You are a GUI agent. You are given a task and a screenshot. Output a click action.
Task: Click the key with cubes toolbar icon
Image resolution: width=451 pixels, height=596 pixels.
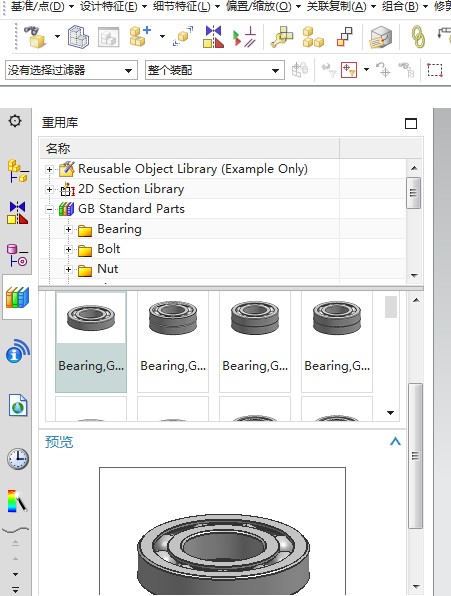pos(282,37)
